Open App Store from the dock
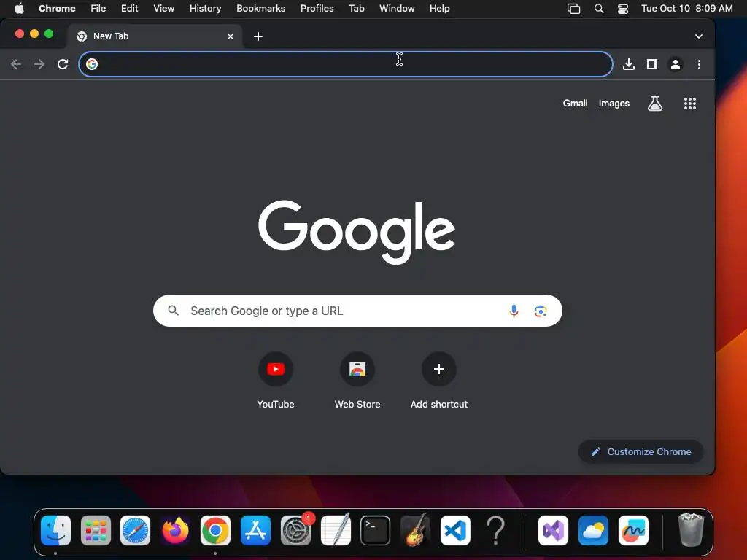This screenshot has width=747, height=560. tap(255, 530)
